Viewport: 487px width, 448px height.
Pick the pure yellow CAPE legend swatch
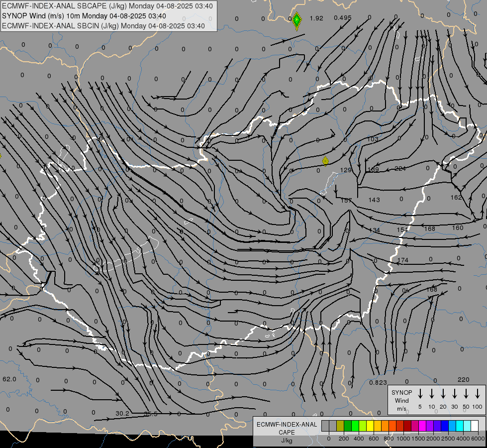[x=370, y=426]
